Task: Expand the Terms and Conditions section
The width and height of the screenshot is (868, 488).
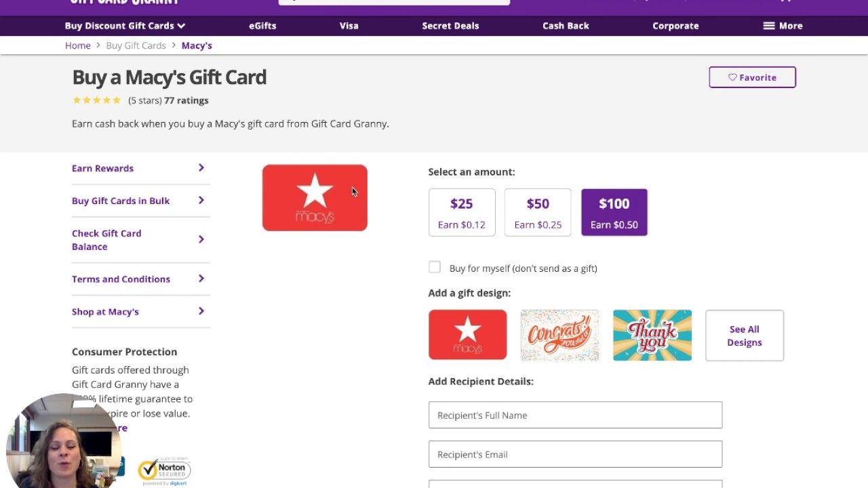Action: pos(138,279)
